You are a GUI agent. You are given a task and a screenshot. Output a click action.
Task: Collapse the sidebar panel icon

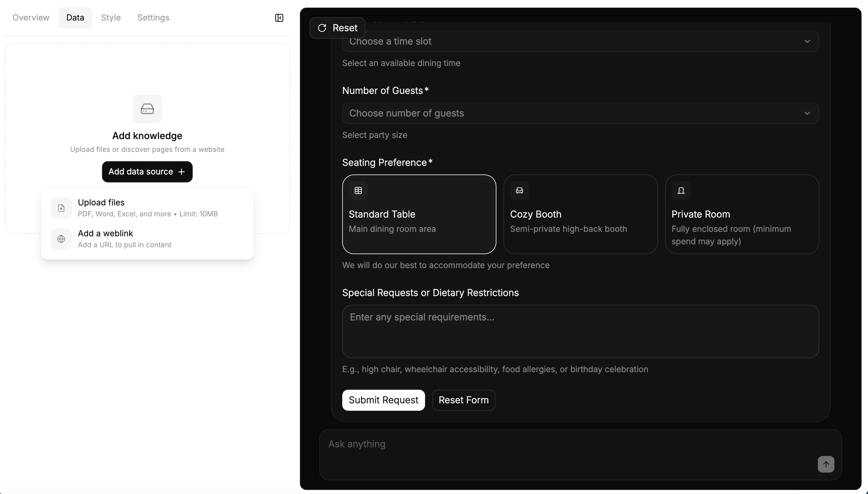[x=279, y=18]
